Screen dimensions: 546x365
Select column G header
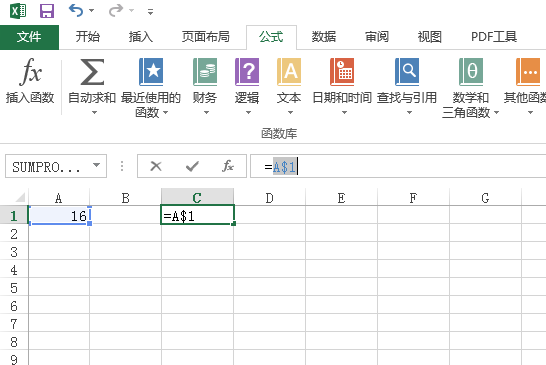(x=486, y=198)
